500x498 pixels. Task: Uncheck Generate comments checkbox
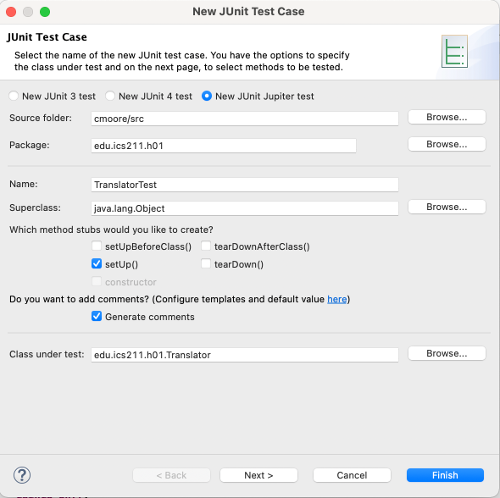(97, 316)
